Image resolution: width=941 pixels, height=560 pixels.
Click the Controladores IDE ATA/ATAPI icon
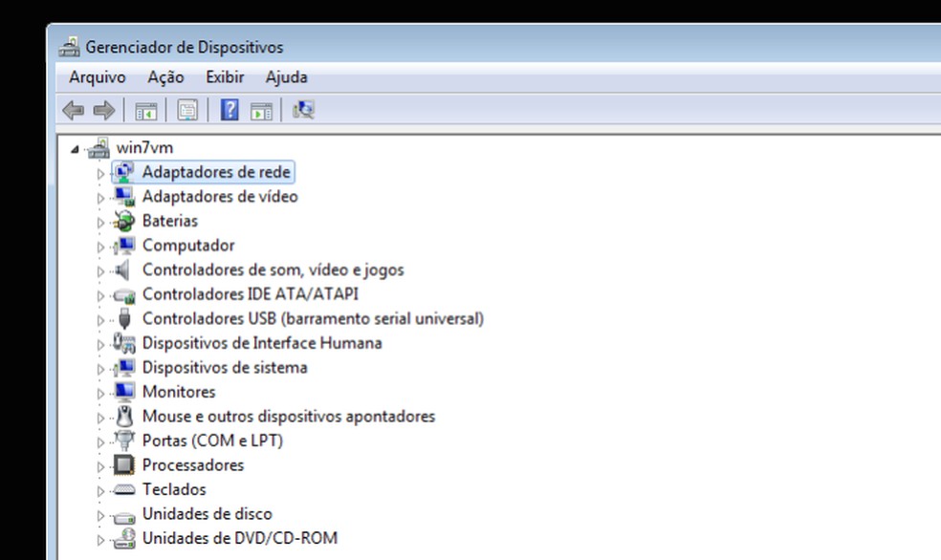click(x=124, y=295)
